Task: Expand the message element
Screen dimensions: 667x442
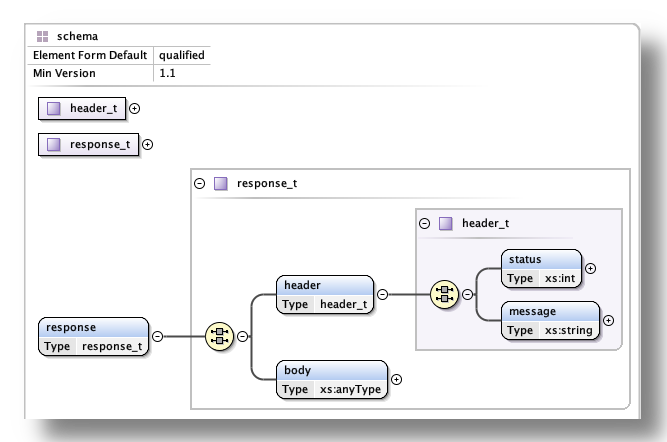Action: tap(609, 321)
